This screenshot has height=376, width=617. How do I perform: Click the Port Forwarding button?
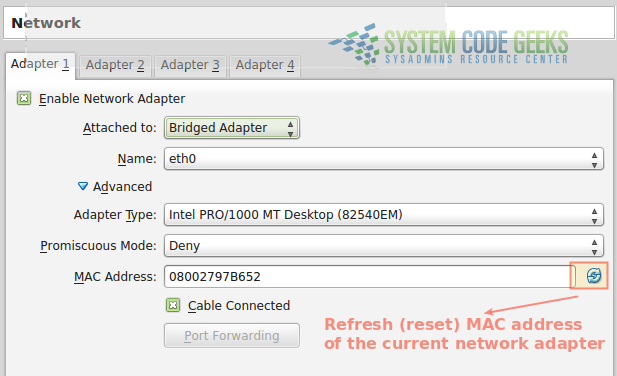[x=232, y=335]
